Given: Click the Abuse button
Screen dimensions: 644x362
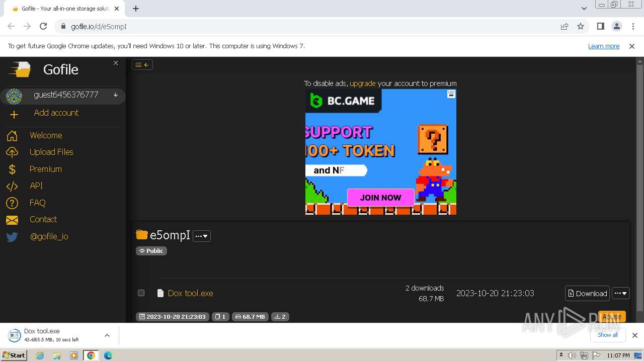Looking at the screenshot, I should click(612, 316).
